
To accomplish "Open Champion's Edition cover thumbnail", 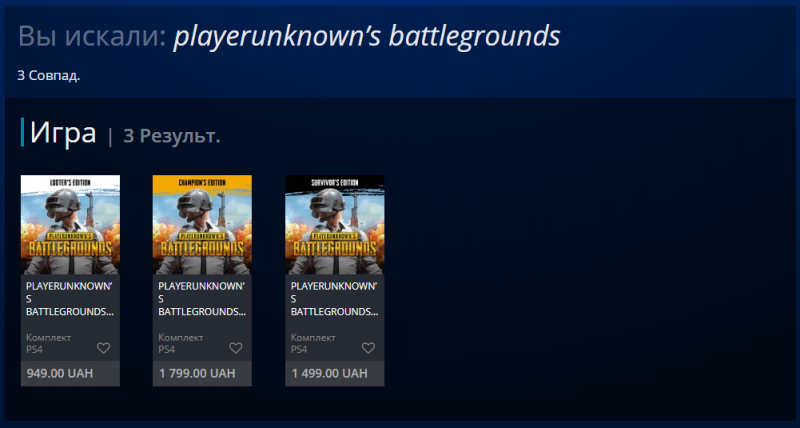I will tap(202, 225).
